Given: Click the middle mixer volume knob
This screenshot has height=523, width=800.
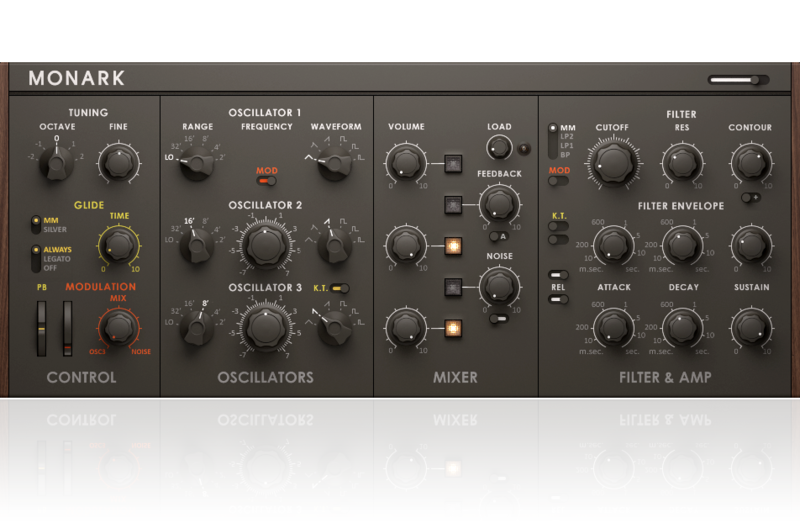Looking at the screenshot, I should pyautogui.click(x=406, y=245).
